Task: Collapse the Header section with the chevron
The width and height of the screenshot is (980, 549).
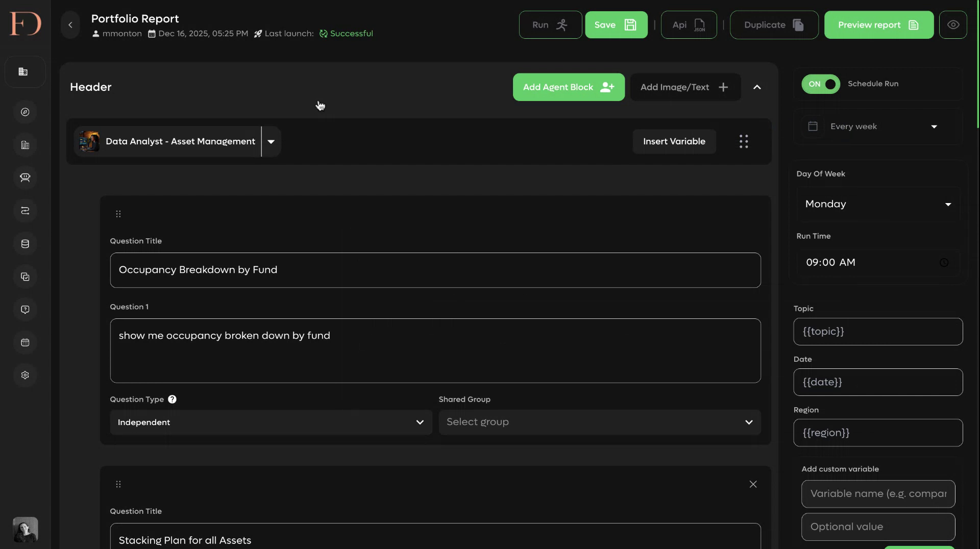Action: (757, 87)
